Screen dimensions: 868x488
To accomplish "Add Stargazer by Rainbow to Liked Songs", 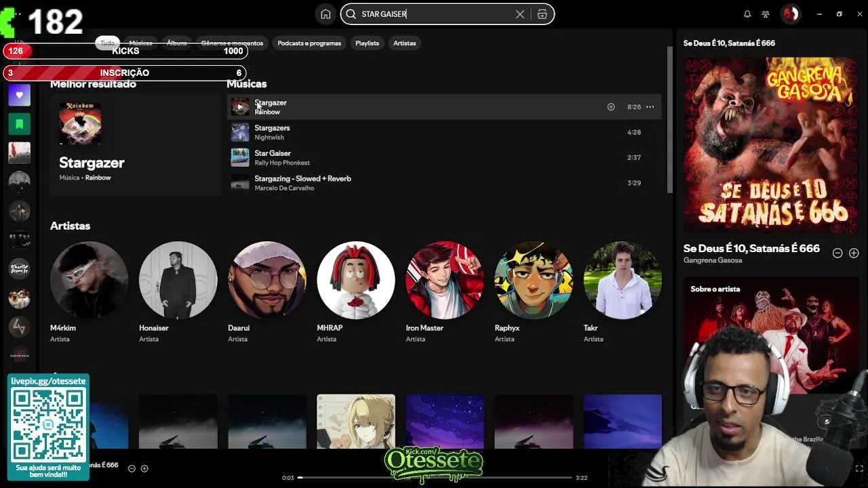I will point(611,107).
